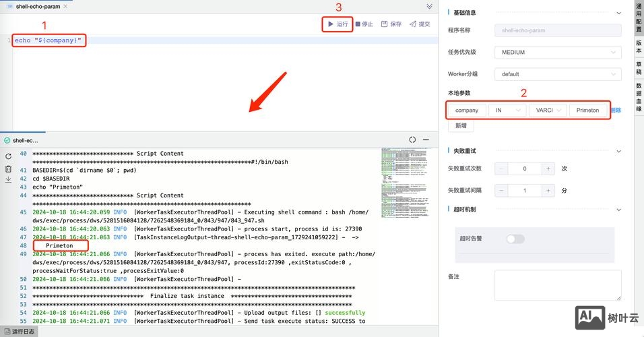Click 新增 to add a parameter
Screen dimensions: 644x337
coord(461,126)
